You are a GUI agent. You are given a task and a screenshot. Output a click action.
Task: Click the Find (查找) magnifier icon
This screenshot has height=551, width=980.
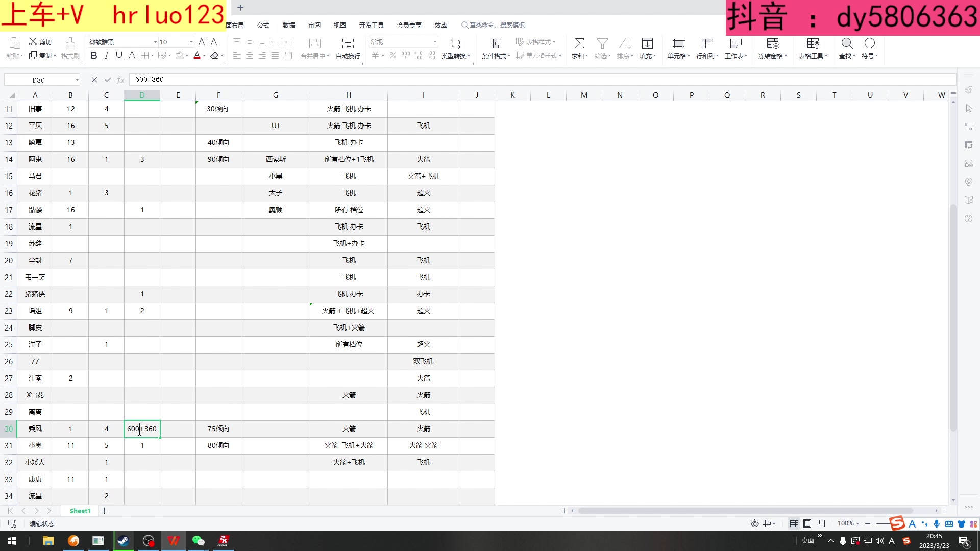click(847, 43)
